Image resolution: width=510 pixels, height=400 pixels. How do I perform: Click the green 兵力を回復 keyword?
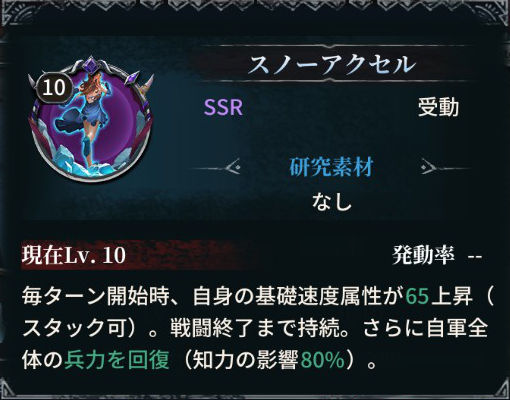coord(117,360)
